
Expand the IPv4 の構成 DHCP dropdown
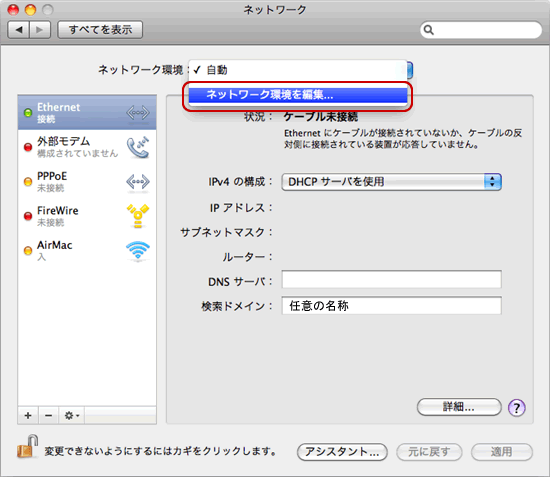click(x=391, y=182)
